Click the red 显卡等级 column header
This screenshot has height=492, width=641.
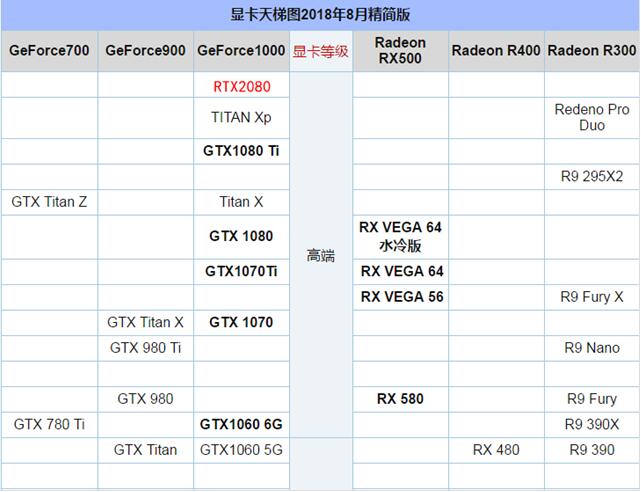(x=320, y=50)
